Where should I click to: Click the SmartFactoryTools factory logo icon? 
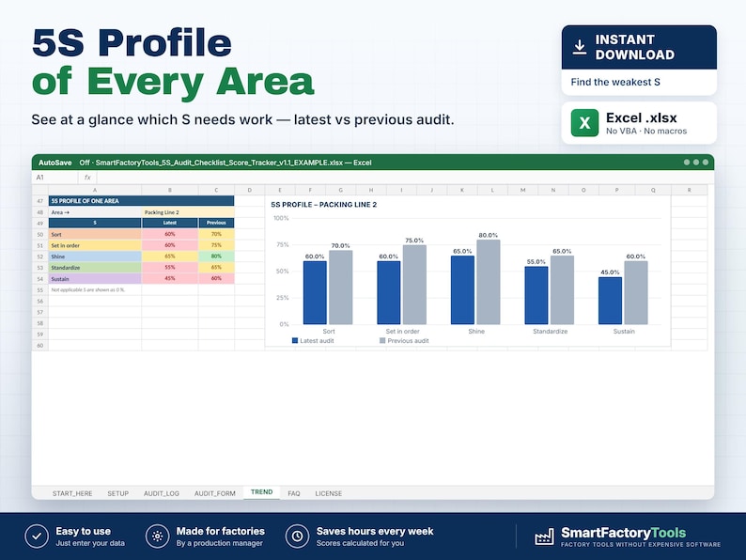click(544, 537)
